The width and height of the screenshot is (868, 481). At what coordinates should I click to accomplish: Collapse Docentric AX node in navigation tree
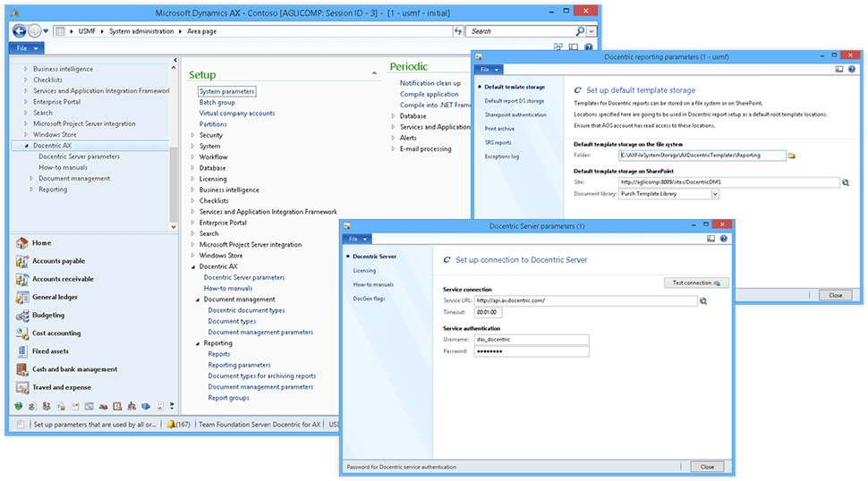(x=26, y=146)
